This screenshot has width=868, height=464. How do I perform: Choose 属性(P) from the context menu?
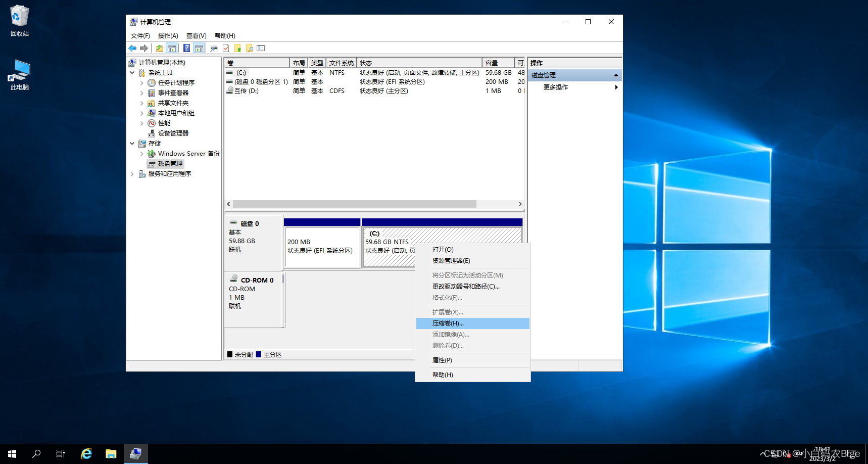(x=473, y=360)
